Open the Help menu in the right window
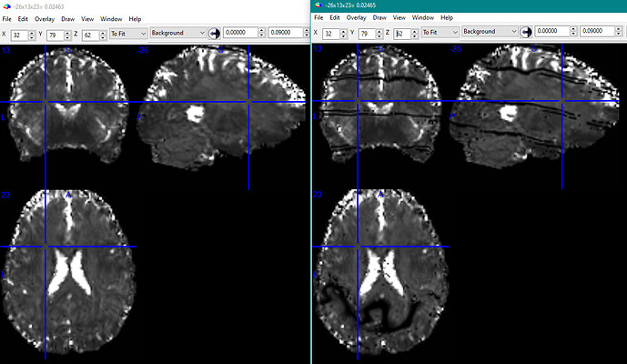This screenshot has width=627, height=364. 447,17
